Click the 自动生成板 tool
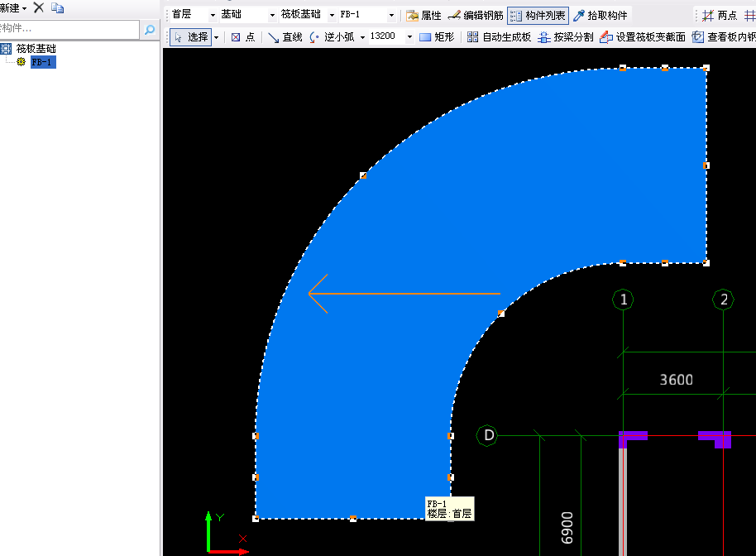Viewport: 756px width, 556px height. [x=499, y=37]
